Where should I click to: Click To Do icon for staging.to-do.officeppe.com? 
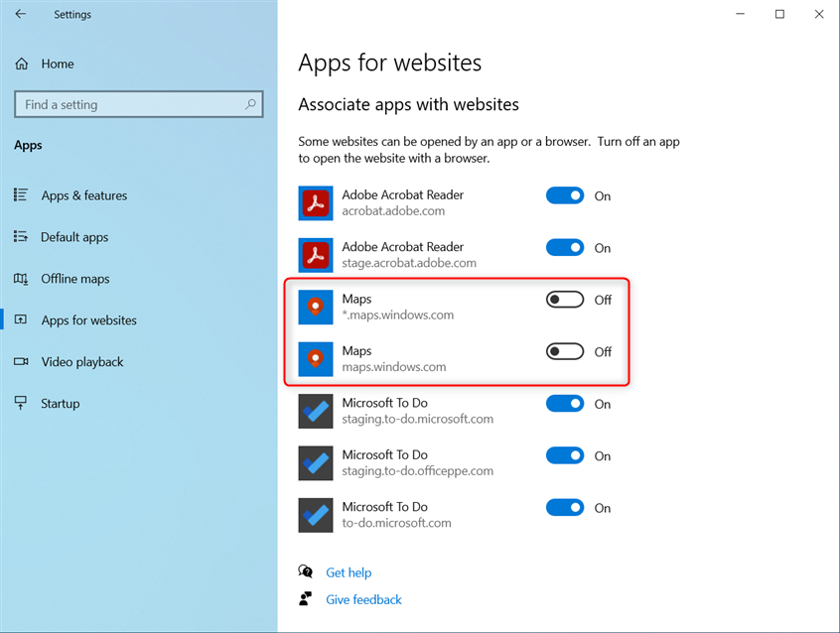(316, 462)
